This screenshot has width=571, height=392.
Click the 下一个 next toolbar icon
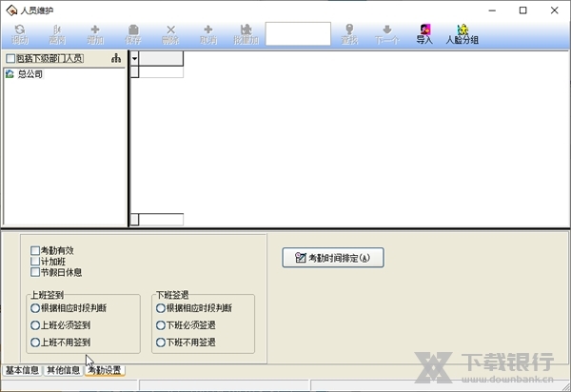pos(387,34)
